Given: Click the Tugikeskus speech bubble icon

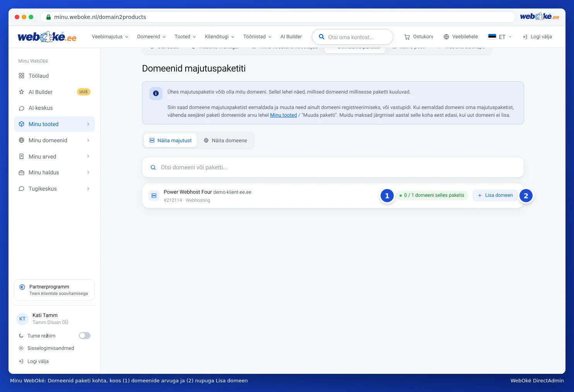Looking at the screenshot, I should point(22,189).
